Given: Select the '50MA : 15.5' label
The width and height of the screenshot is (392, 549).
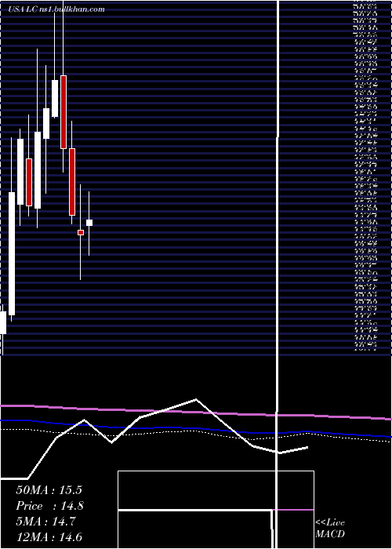Looking at the screenshot, I should point(49,490).
